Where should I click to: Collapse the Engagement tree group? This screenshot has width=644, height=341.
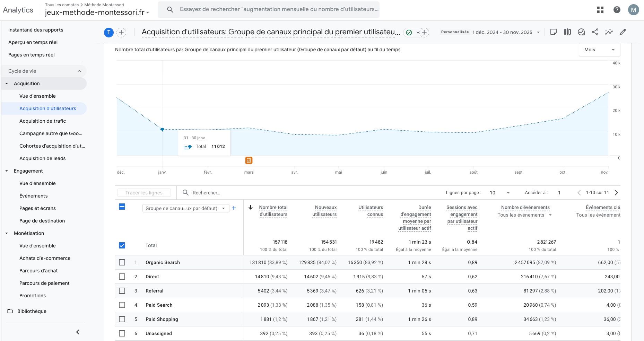[x=7, y=171]
